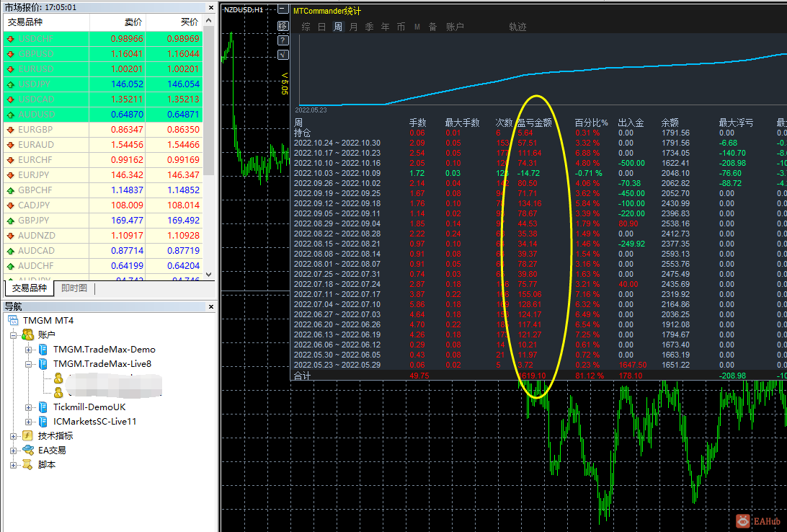The height and width of the screenshot is (532, 787).
Task: Click the 持仓 open positions row
Action: click(540, 133)
